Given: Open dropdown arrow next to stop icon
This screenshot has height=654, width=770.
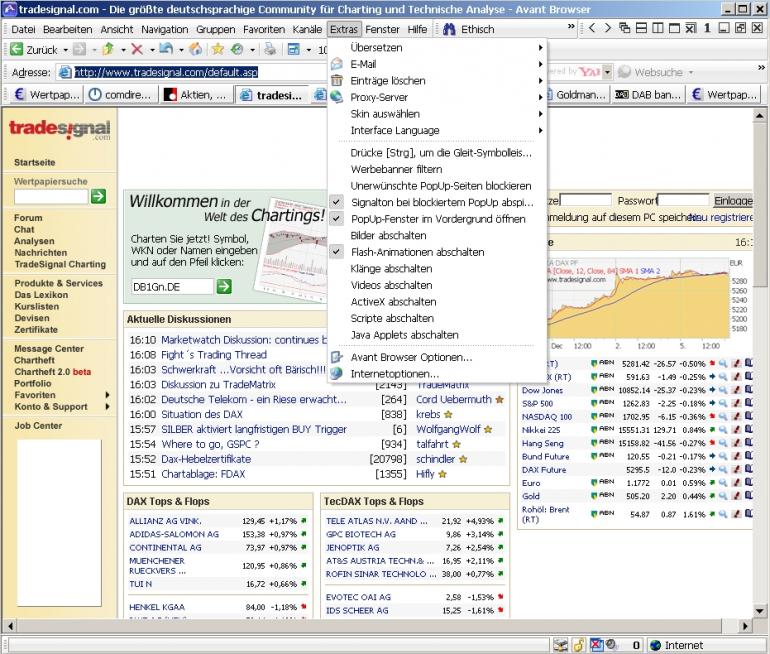Looking at the screenshot, I should [x=152, y=50].
